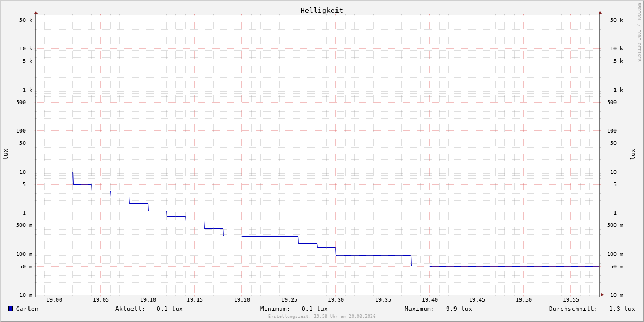Click the 500 label on left axis
The height and width of the screenshot is (322, 644).
click(21, 103)
